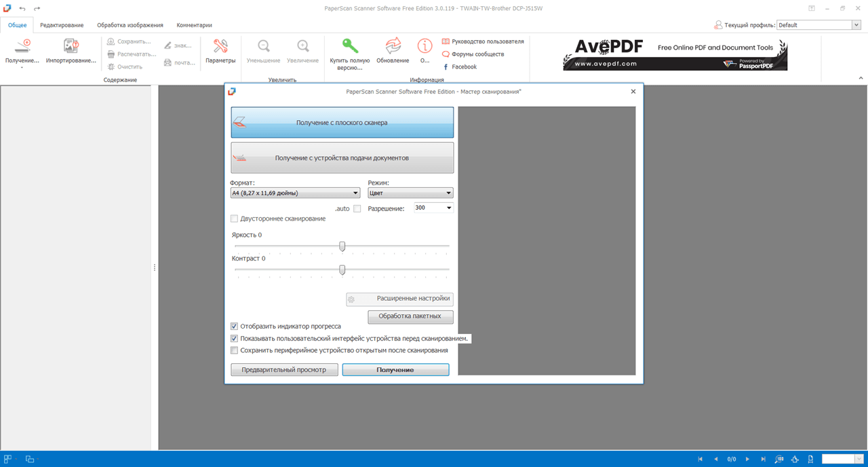Open the zoom level dropdown in status bar
Image resolution: width=868 pixels, height=467 pixels.
(859, 460)
